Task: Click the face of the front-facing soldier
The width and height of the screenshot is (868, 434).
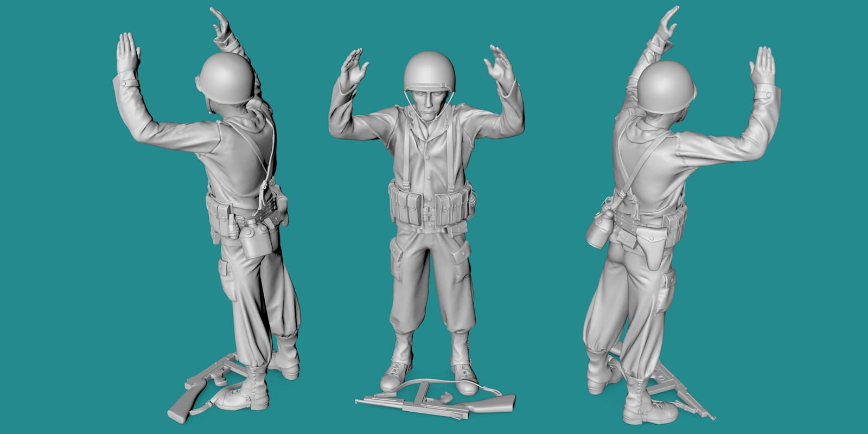Action: click(429, 104)
